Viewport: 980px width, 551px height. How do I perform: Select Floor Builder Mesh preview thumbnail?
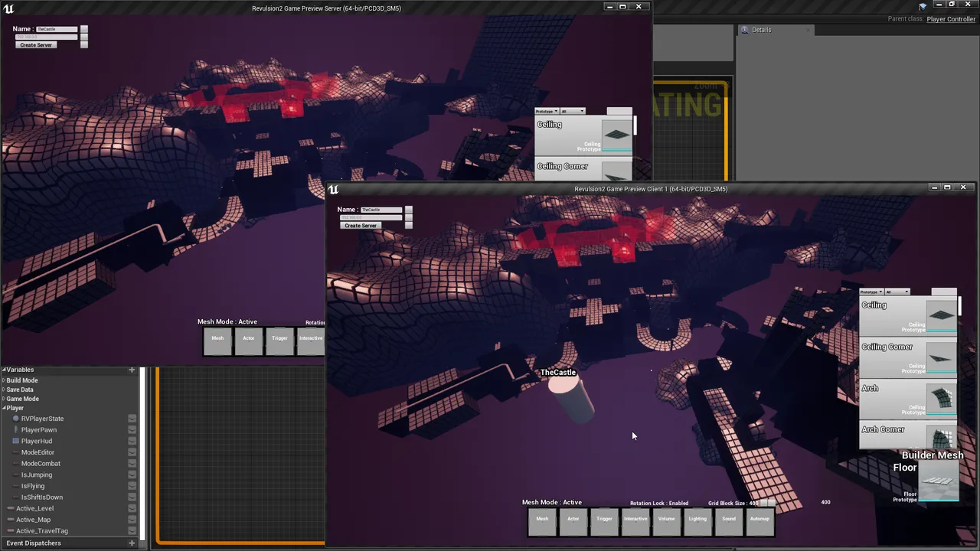tap(938, 480)
